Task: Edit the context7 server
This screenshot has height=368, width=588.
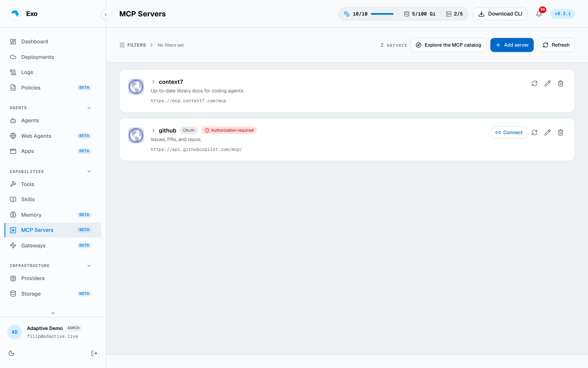Action: pyautogui.click(x=547, y=83)
